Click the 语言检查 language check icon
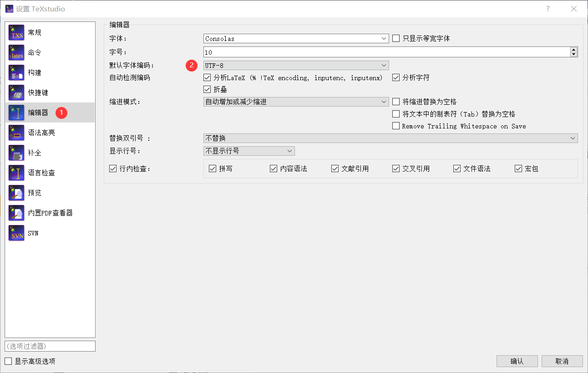 click(16, 173)
